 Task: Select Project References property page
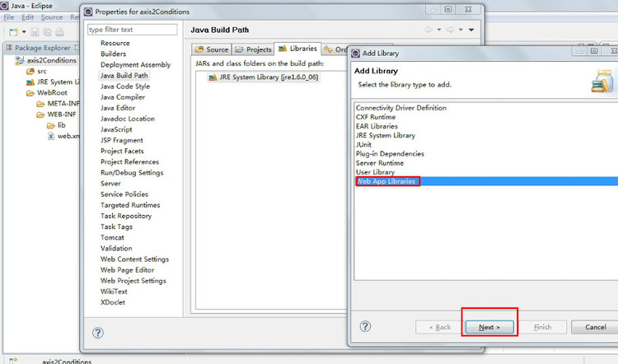pyautogui.click(x=129, y=162)
